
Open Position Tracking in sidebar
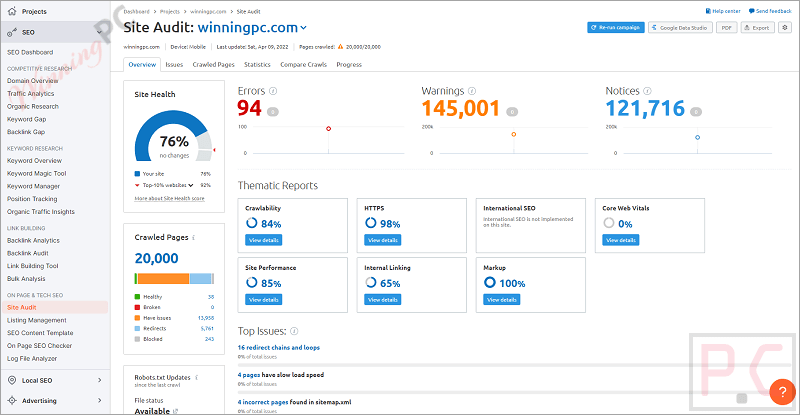pos(32,199)
